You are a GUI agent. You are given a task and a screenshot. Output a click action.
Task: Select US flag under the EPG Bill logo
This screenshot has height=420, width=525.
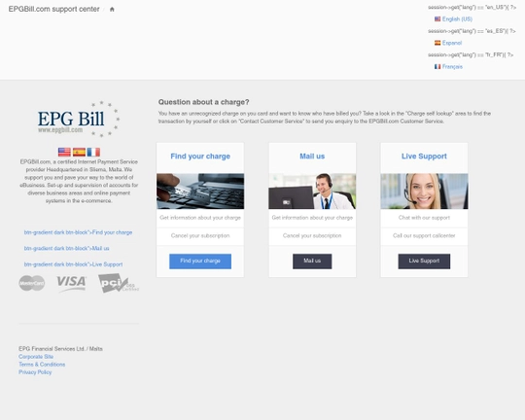tap(64, 152)
